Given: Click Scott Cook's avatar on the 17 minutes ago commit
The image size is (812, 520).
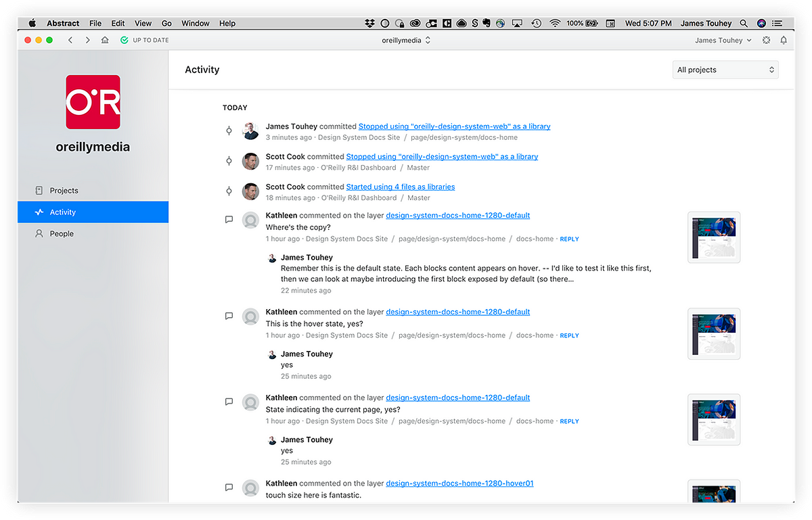Looking at the screenshot, I should click(251, 162).
